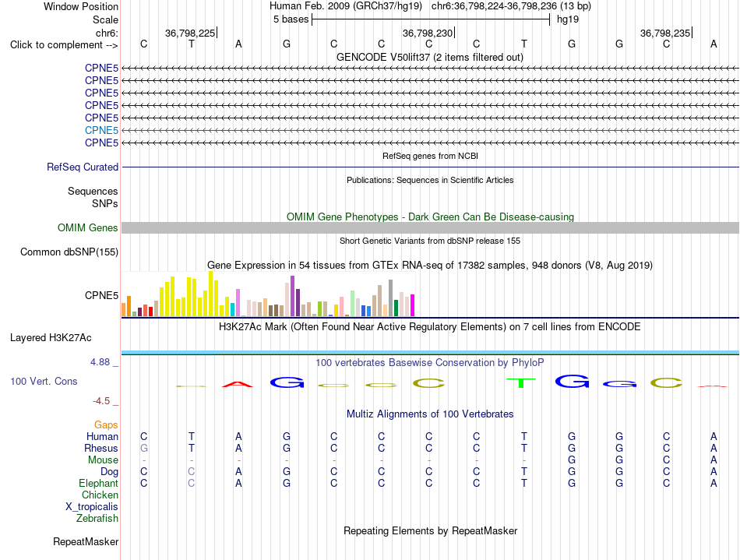Click the 'Scale' label
Screen dimensions: 740x560
coord(105,19)
